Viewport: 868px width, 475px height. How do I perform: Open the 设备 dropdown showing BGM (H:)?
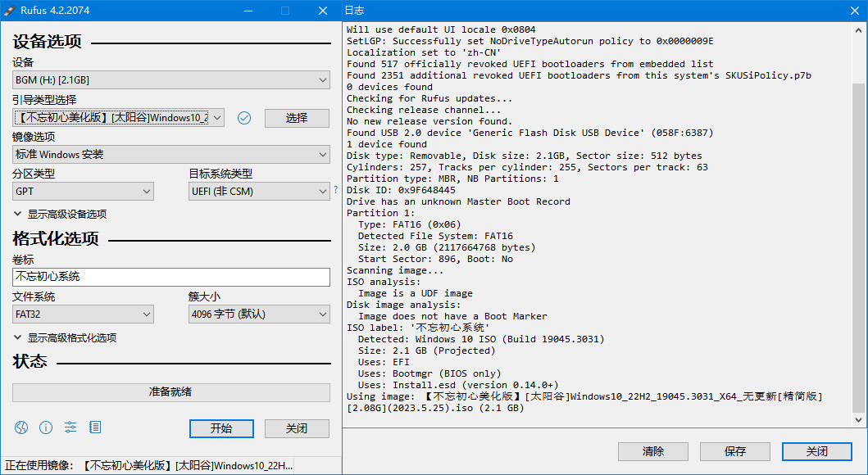[170, 79]
